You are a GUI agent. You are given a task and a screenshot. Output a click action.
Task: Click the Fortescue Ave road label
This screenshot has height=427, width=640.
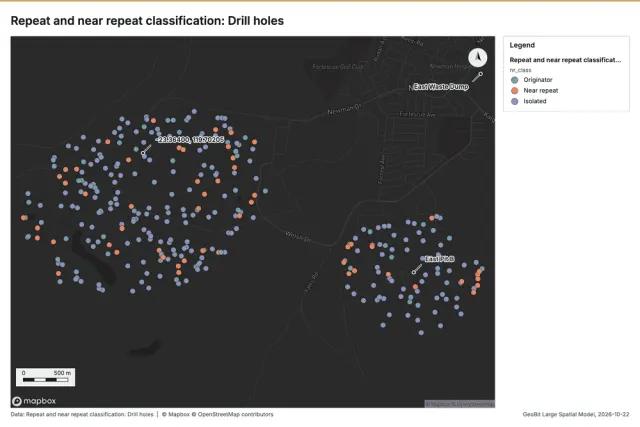pyautogui.click(x=417, y=114)
